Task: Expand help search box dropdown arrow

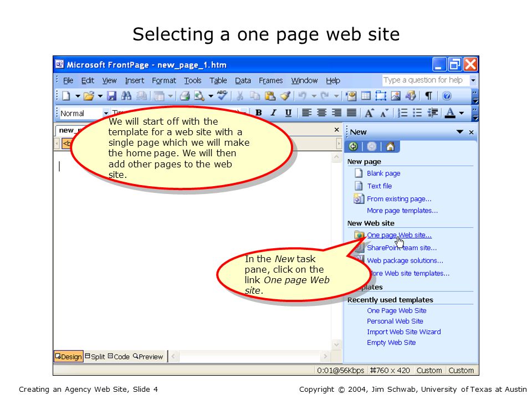Action: [x=473, y=80]
